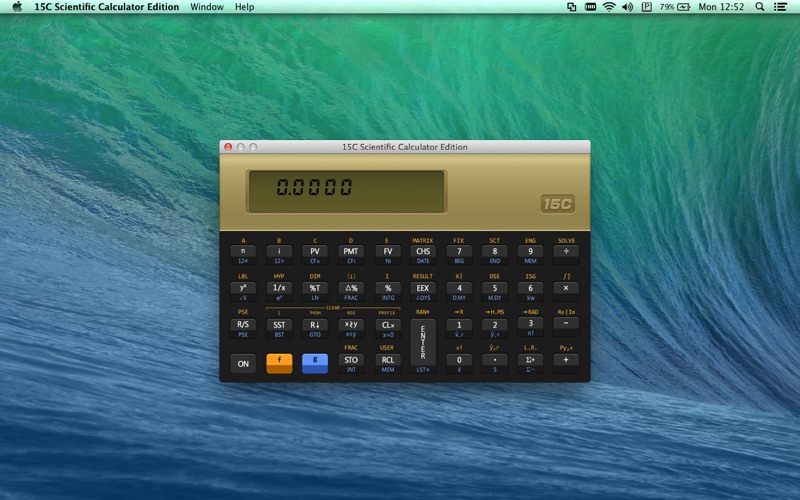
Task: Click the tall ENTER key
Action: (x=423, y=345)
